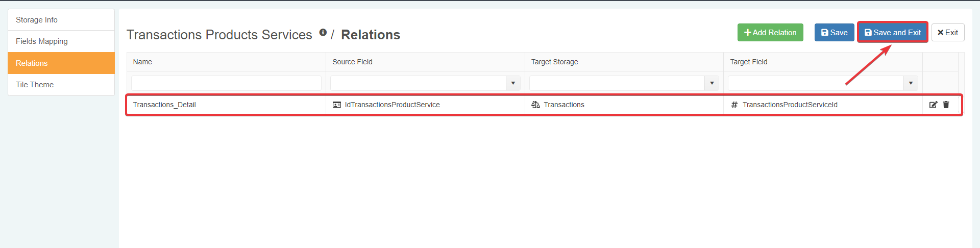Expand the Target Storage filter dropdown
The width and height of the screenshot is (980, 248).
(712, 83)
